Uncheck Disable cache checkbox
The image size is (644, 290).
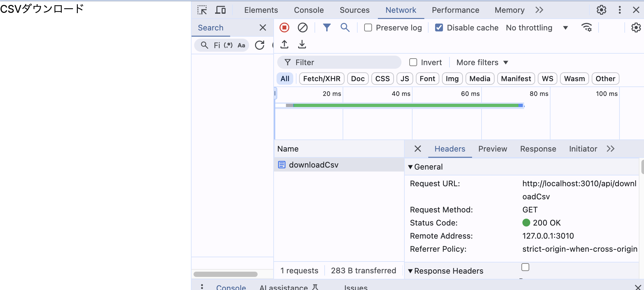point(439,28)
